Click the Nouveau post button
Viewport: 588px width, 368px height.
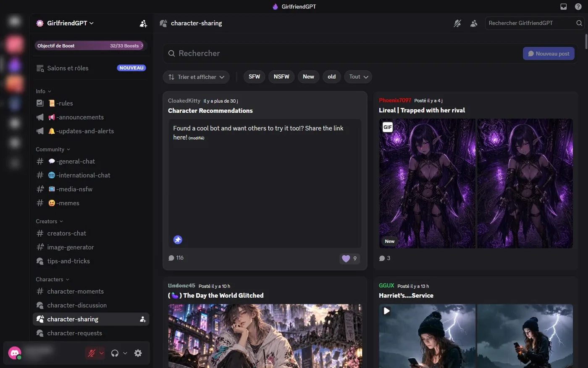click(x=549, y=53)
